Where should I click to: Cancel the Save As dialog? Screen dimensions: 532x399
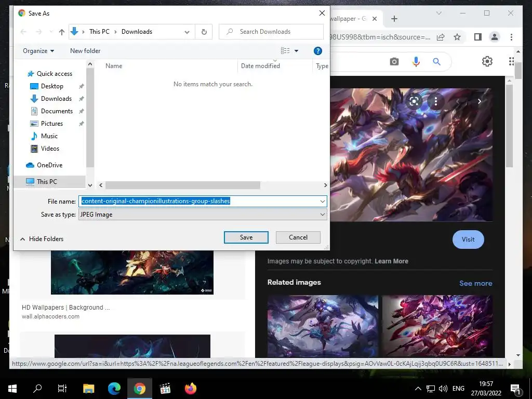298,237
